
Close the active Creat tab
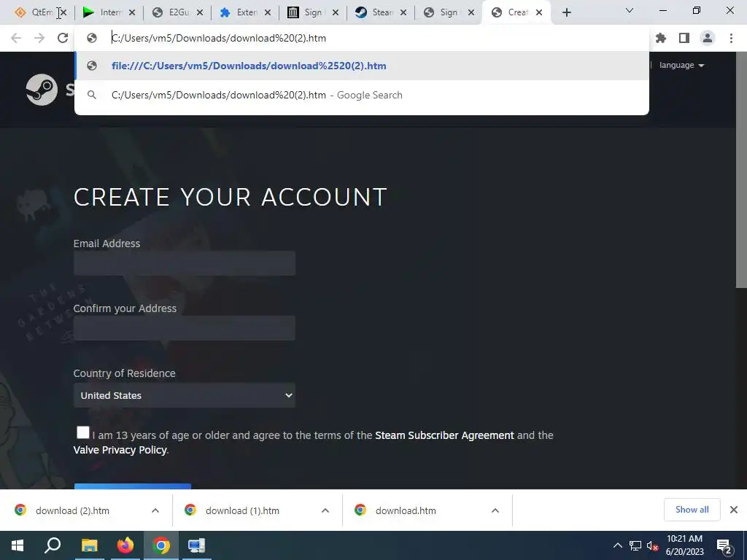point(539,13)
